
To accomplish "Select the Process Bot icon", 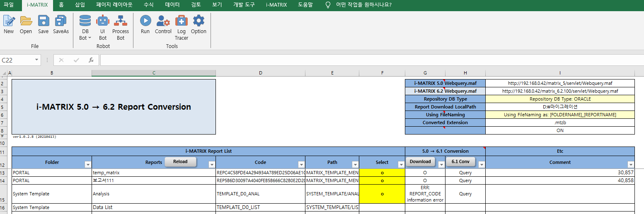I will click(x=121, y=21).
